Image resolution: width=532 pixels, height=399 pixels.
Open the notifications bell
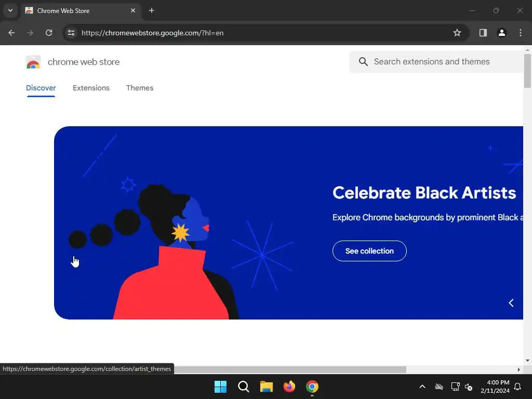[518, 387]
